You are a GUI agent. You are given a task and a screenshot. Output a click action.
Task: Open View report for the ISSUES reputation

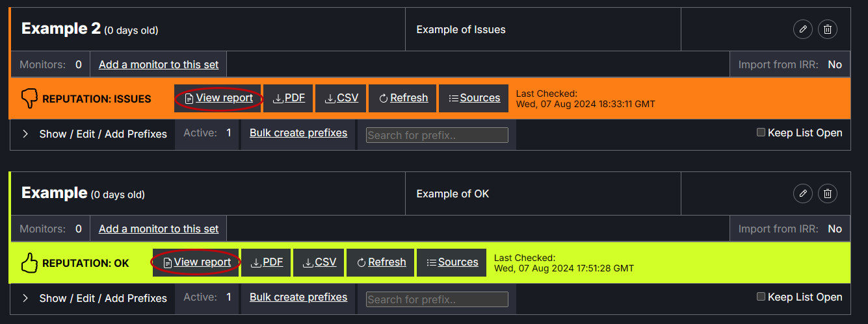pos(218,98)
